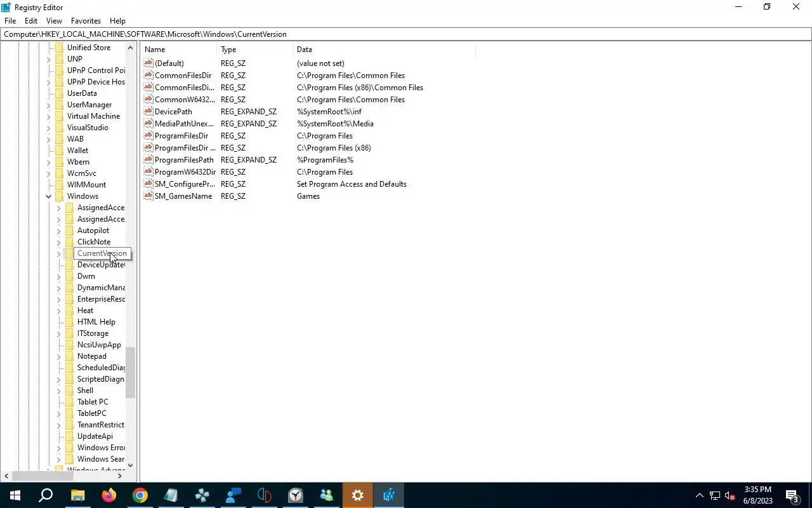Open the clock app icon in the taskbar
The width and height of the screenshot is (812, 508).
pos(295,495)
